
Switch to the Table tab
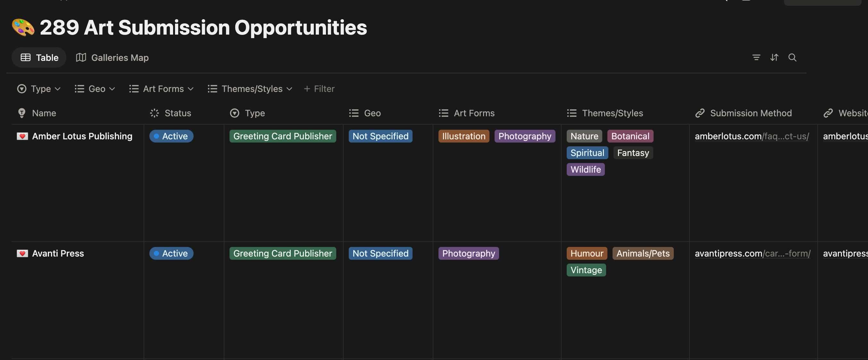tap(39, 58)
